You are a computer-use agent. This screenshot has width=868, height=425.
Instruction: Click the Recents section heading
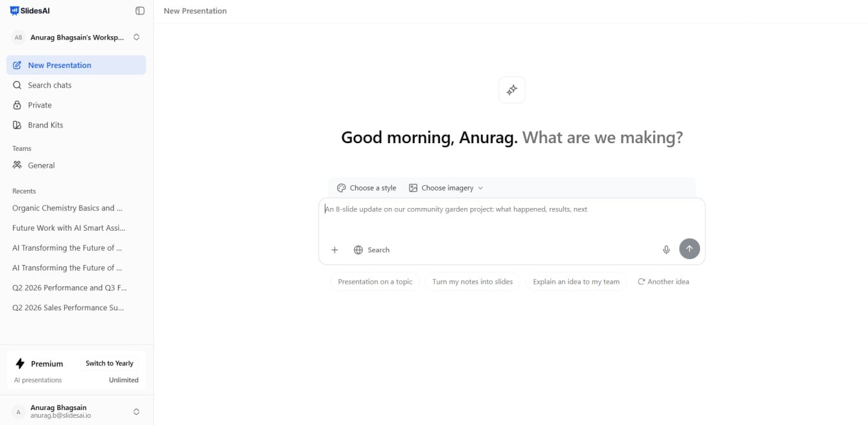[x=24, y=191]
